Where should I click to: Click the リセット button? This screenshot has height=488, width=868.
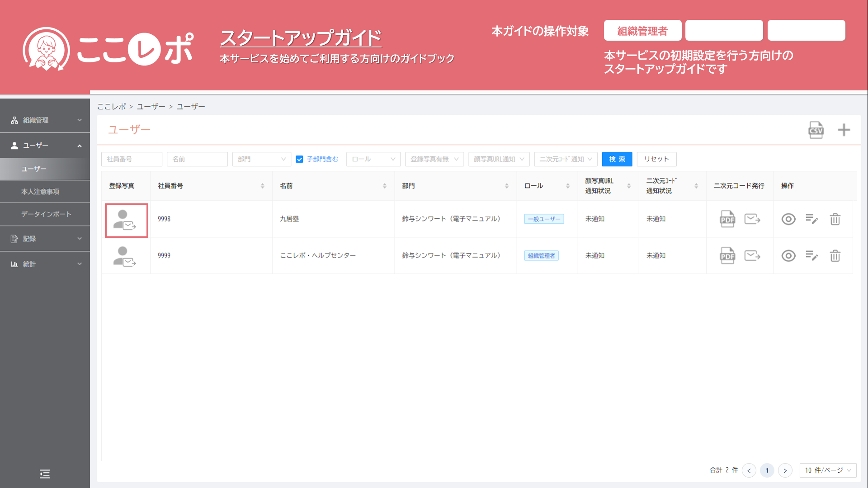pos(656,159)
